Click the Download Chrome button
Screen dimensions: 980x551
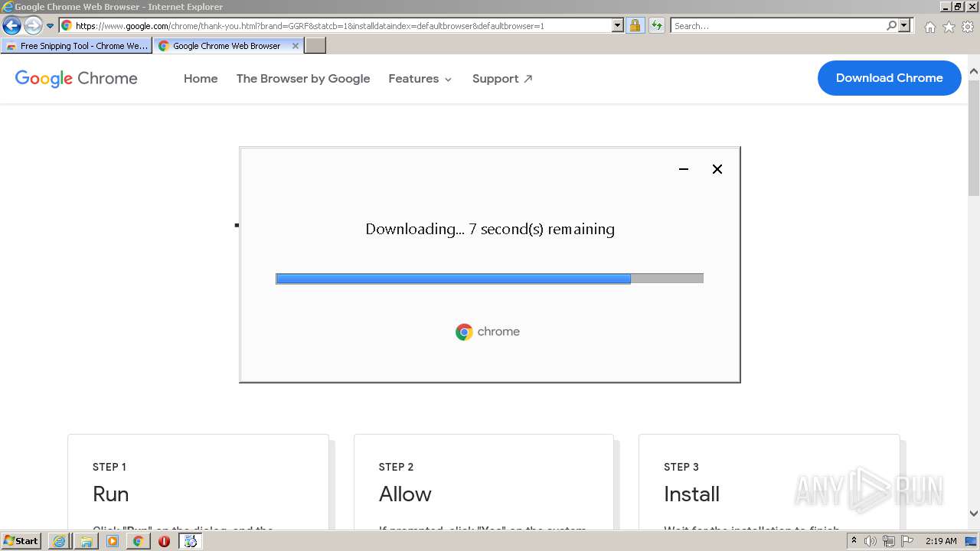889,78
